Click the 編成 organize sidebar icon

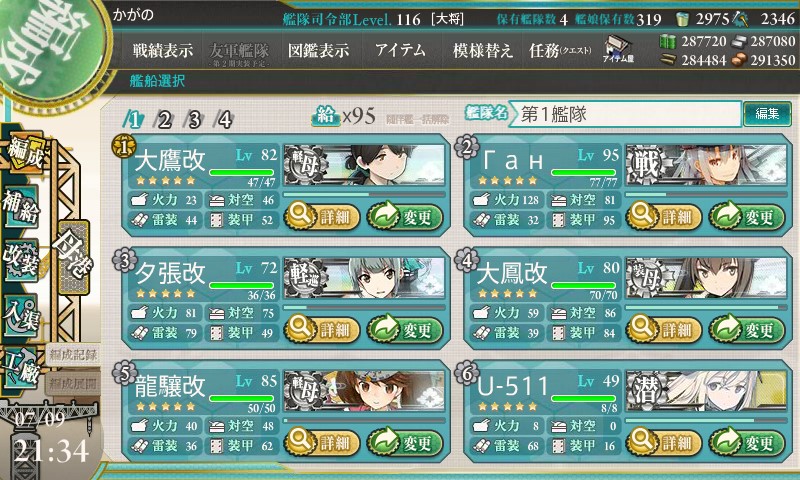[x=24, y=153]
